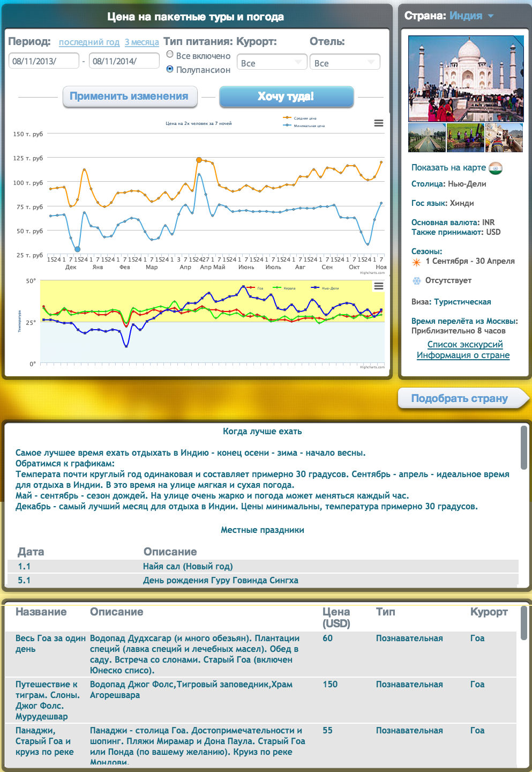Click the price cell showing 60
Image resolution: width=532 pixels, height=772 pixels.
click(327, 638)
